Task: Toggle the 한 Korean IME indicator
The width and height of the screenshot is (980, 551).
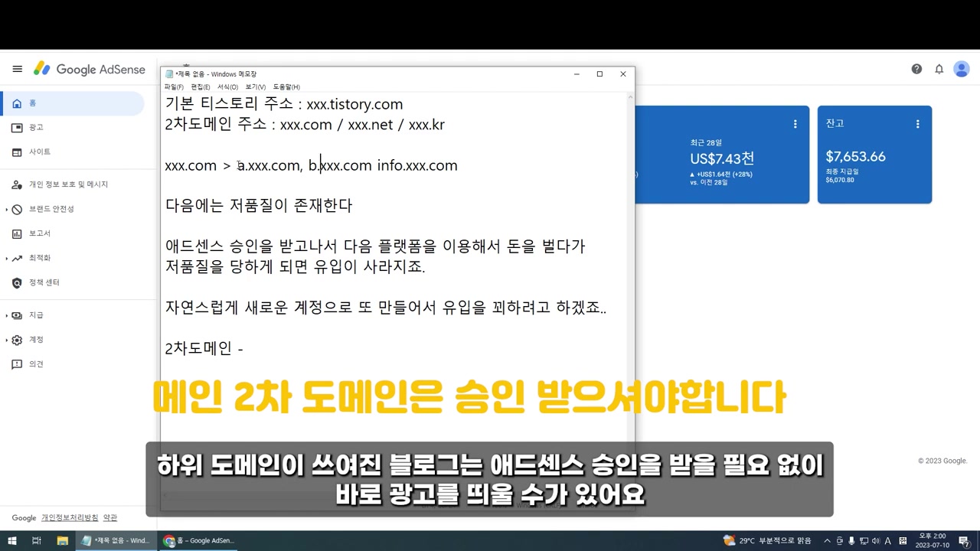Action: [x=903, y=541]
